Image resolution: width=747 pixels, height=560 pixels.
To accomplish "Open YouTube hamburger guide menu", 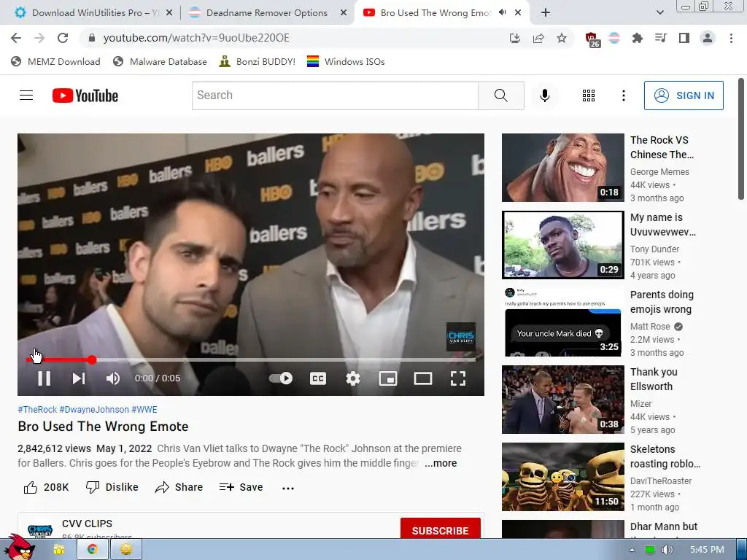I will pyautogui.click(x=26, y=96).
